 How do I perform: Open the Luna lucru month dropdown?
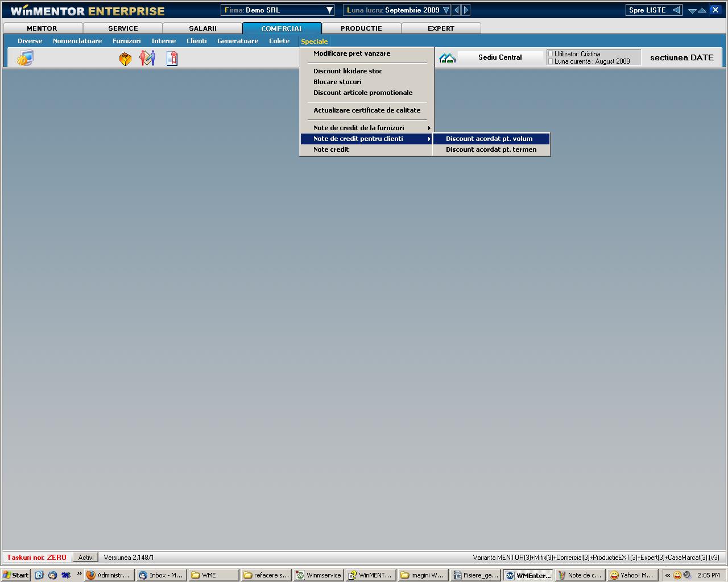tap(446, 10)
